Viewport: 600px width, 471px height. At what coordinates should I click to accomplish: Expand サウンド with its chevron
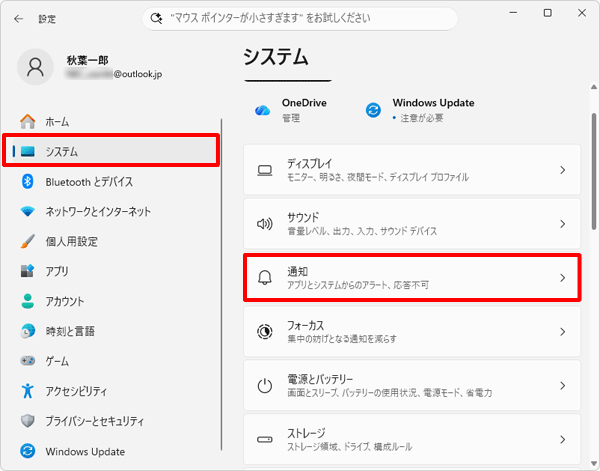click(562, 224)
